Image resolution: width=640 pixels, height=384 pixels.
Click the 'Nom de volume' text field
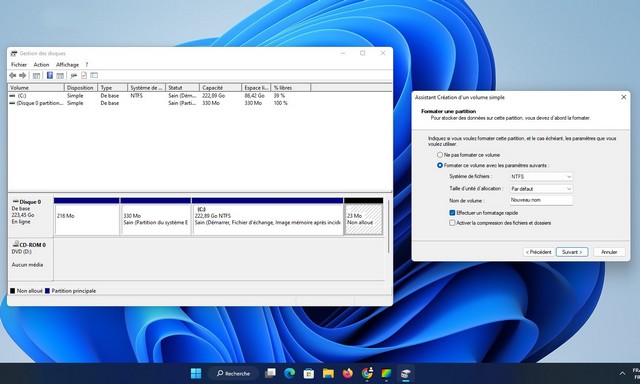(x=541, y=200)
